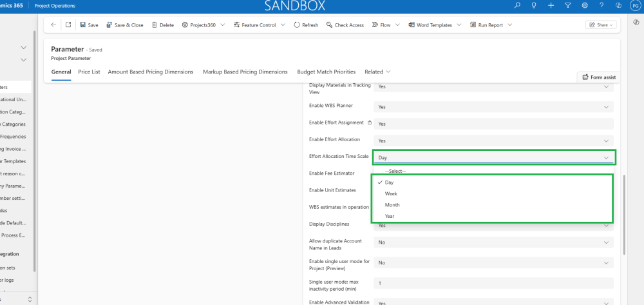
Task: Open Enable WBS Planner dropdown
Action: [493, 107]
